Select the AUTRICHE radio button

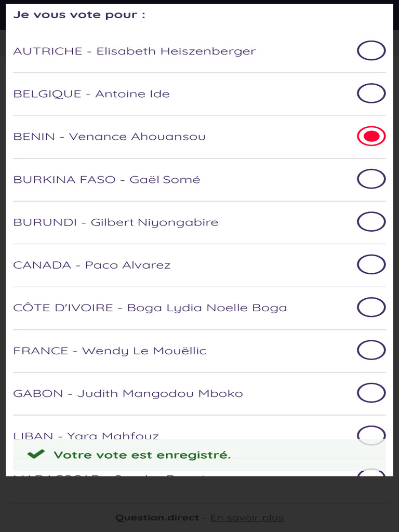point(371,51)
